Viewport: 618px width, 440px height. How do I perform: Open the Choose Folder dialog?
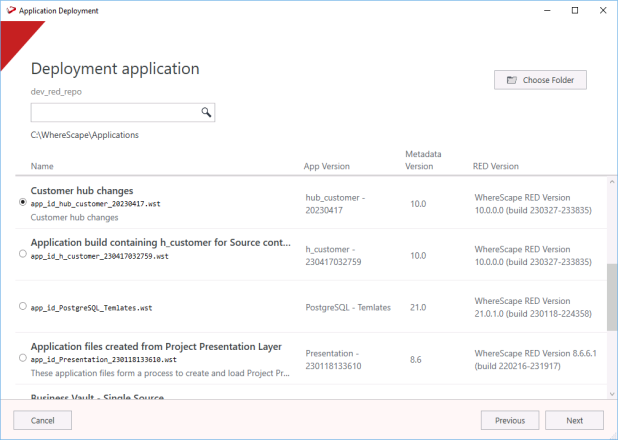pyautogui.click(x=540, y=80)
